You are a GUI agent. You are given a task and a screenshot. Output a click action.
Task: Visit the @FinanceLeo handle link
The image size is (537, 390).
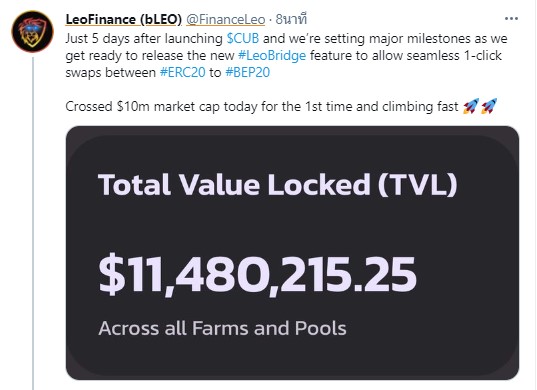coord(225,20)
